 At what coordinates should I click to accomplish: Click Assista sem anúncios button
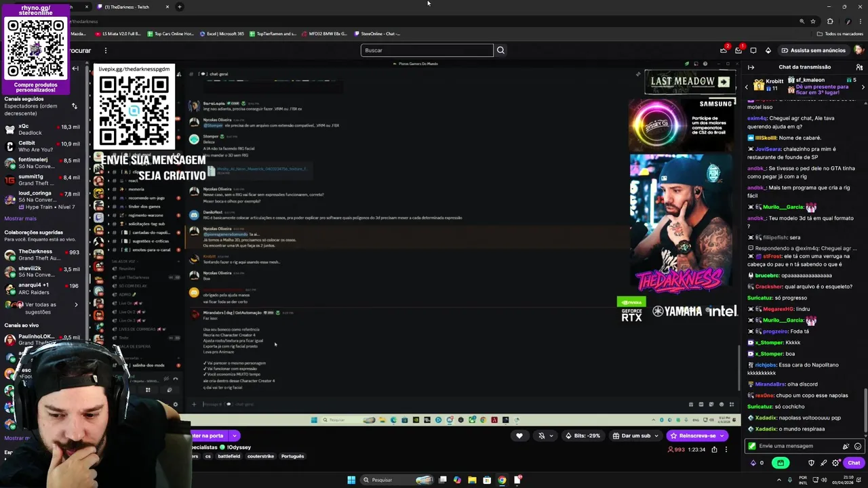(813, 50)
